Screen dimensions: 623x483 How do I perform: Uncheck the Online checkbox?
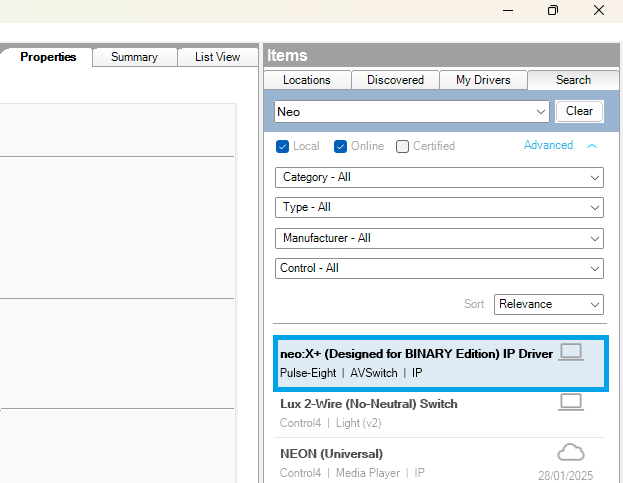point(341,146)
